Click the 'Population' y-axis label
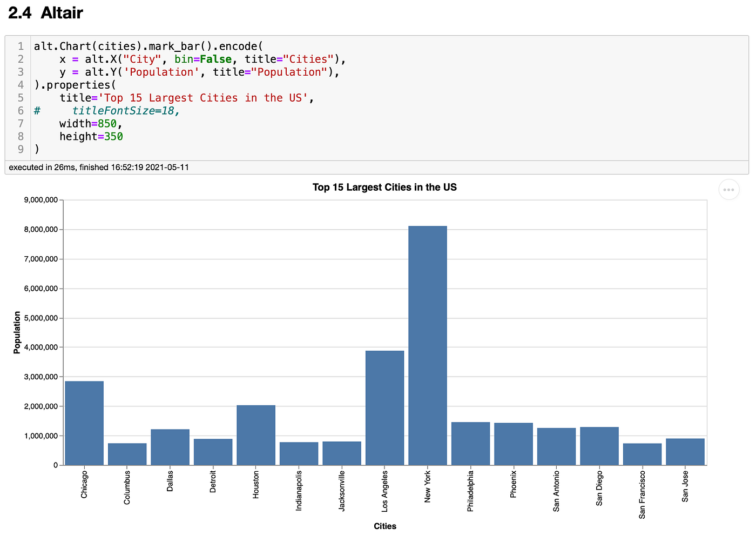Image resolution: width=756 pixels, height=535 pixels. pos(16,331)
